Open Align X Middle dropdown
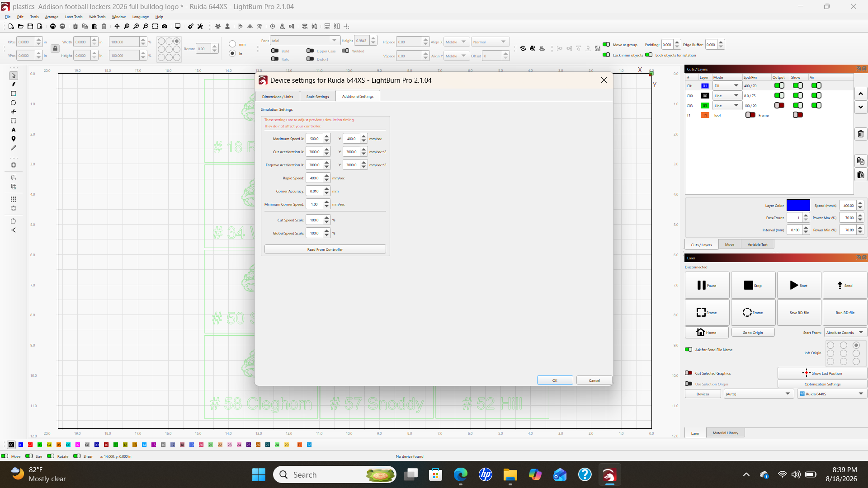Image resolution: width=868 pixels, height=488 pixels. point(457,42)
